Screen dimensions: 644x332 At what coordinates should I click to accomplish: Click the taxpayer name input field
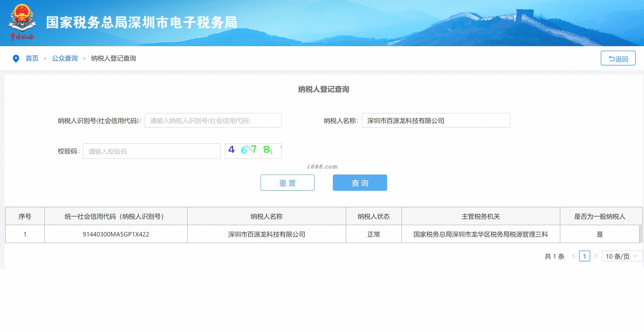tap(436, 121)
